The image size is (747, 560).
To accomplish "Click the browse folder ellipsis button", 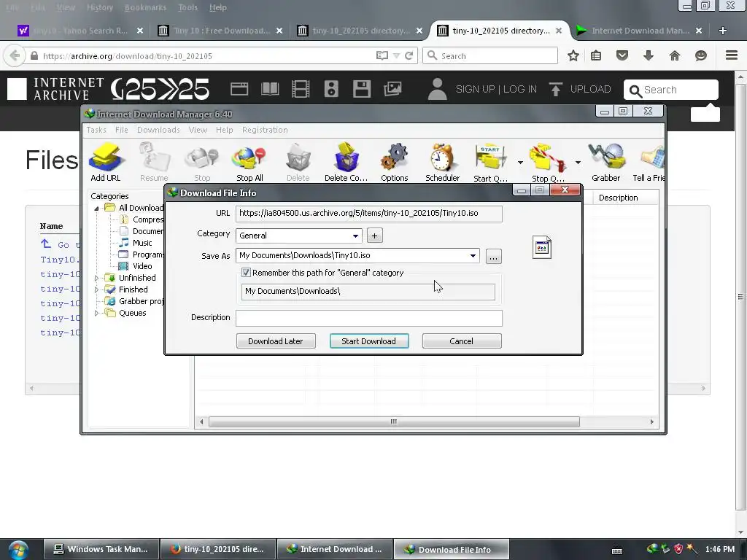I will [494, 256].
